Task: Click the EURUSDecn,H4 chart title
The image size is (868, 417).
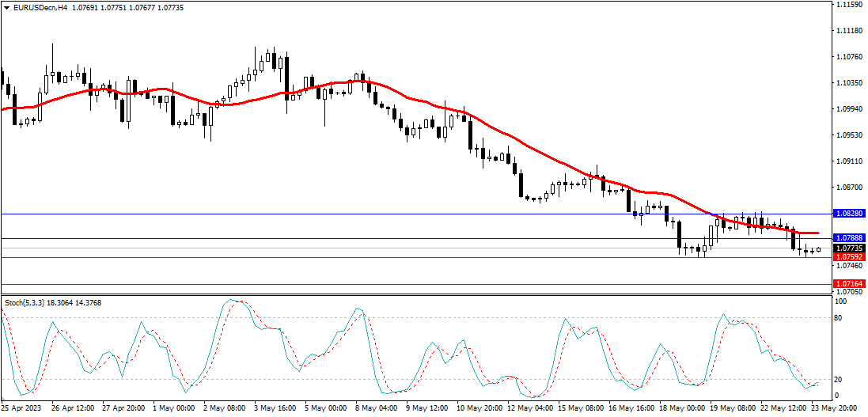Action: [39, 8]
